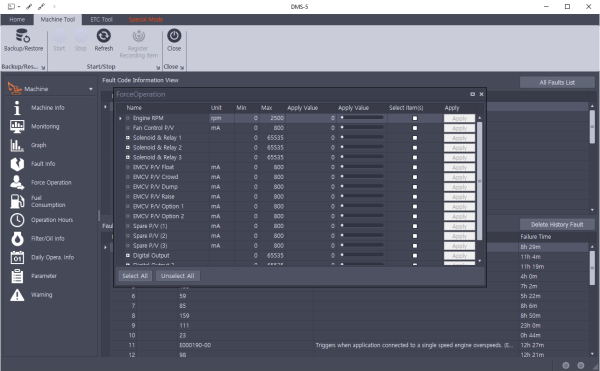Screen dimensions: 600x371
Task: Click the Close power icon
Action: tap(174, 36)
